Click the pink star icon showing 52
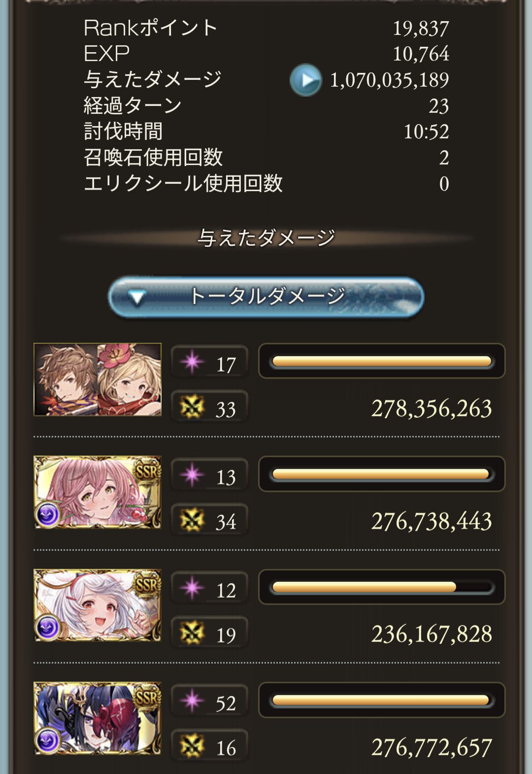This screenshot has width=532, height=774. coord(192,701)
